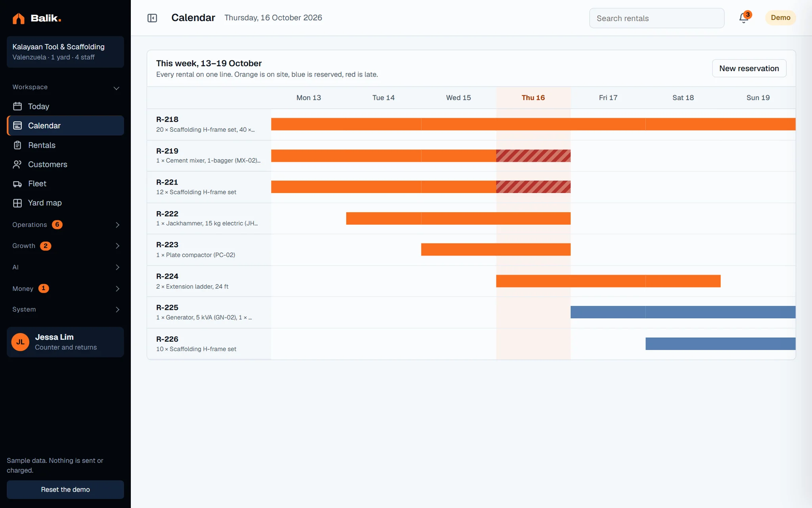Open the Customers page
Viewport: 812px width, 508px height.
pyautogui.click(x=65, y=164)
